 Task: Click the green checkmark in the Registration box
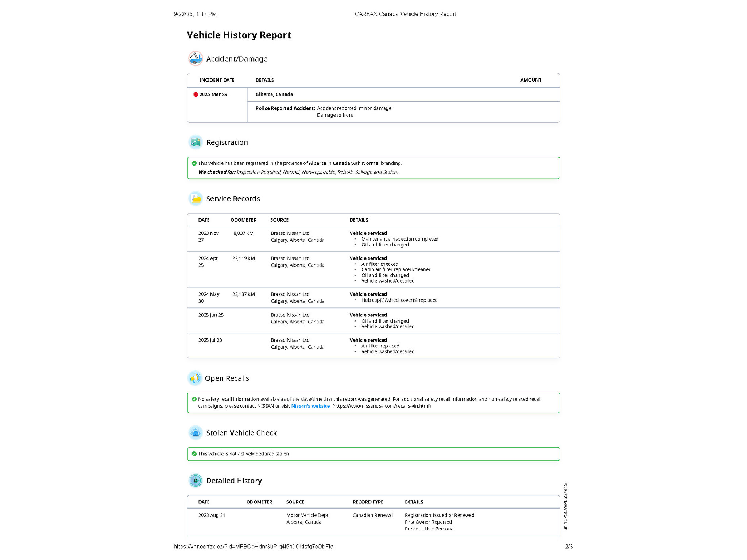point(194,163)
